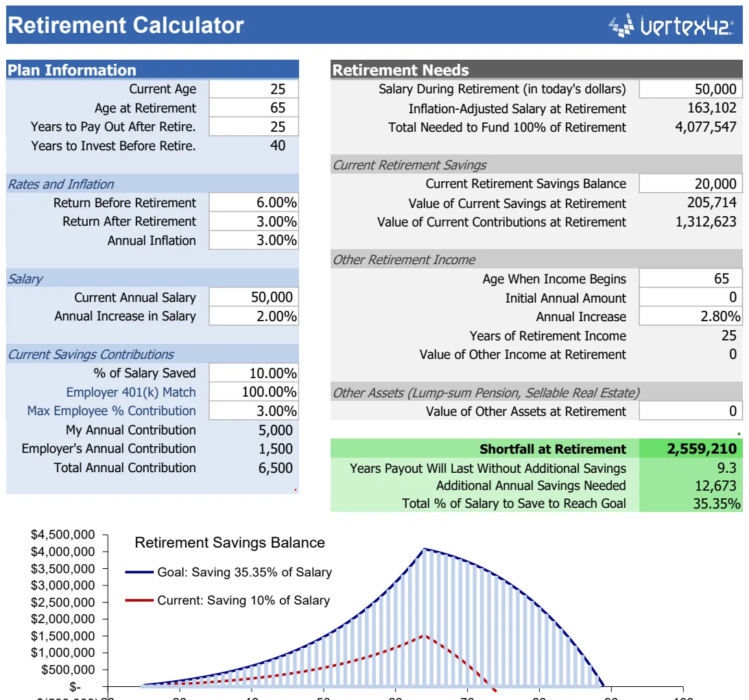
Task: Click Total Needed value 4,077,547
Action: tap(706, 127)
